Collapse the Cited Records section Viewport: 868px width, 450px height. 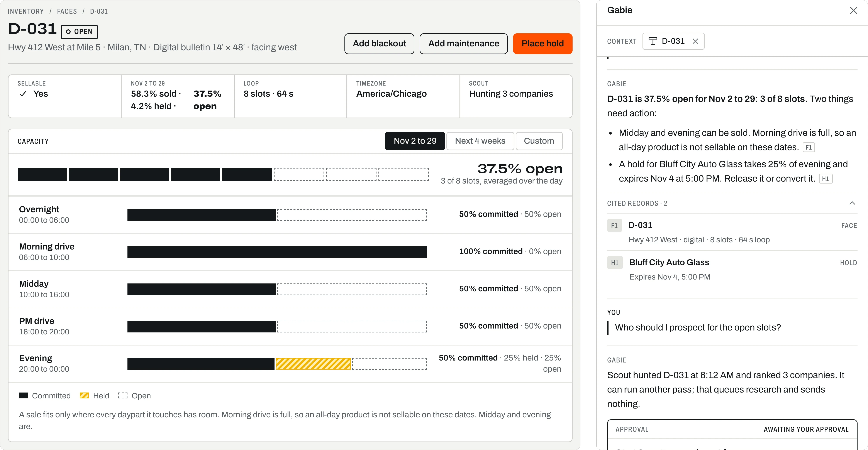[852, 203]
